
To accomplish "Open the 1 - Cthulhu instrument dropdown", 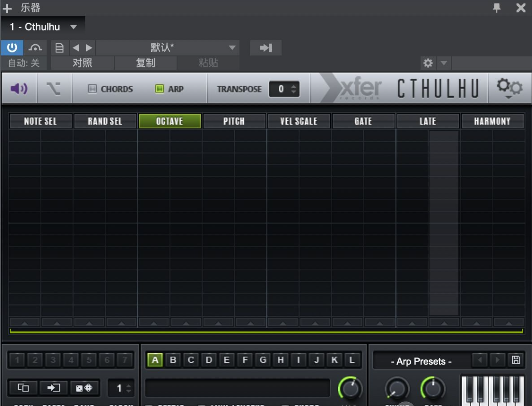I will point(43,27).
